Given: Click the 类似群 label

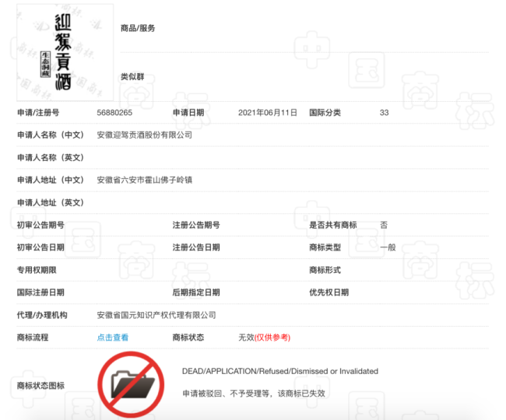Looking at the screenshot, I should click(x=132, y=77).
